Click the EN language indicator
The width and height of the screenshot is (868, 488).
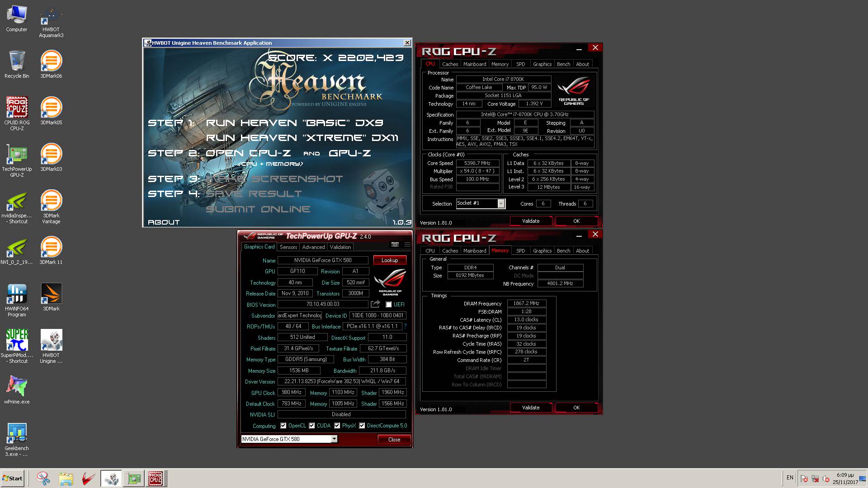pyautogui.click(x=790, y=478)
